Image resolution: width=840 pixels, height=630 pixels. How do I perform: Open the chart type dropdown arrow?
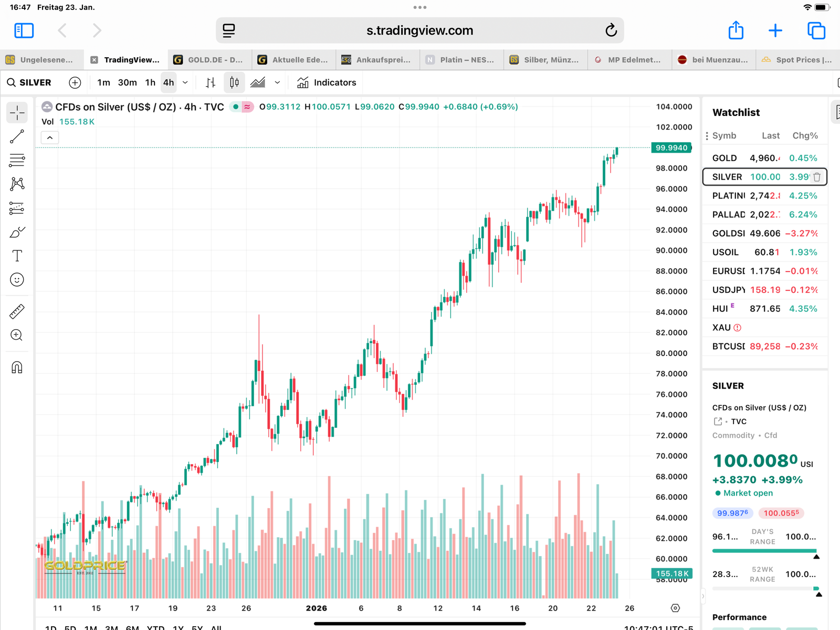(x=277, y=82)
